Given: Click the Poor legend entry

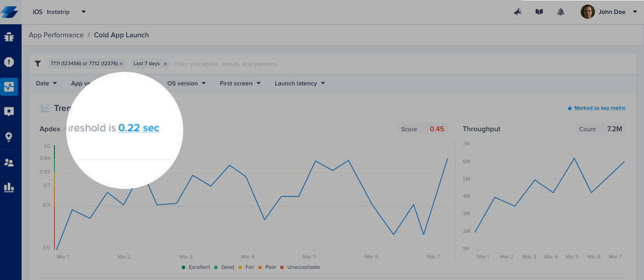Looking at the screenshot, I should (267, 267).
